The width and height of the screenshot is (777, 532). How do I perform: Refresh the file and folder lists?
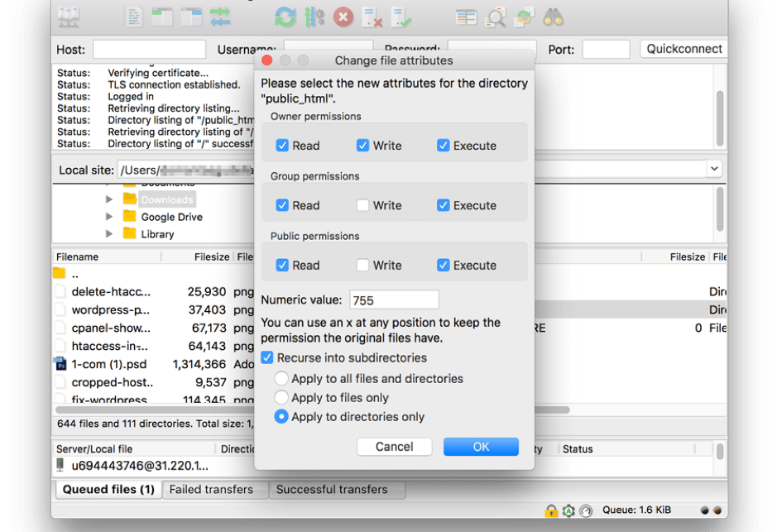pyautogui.click(x=284, y=16)
